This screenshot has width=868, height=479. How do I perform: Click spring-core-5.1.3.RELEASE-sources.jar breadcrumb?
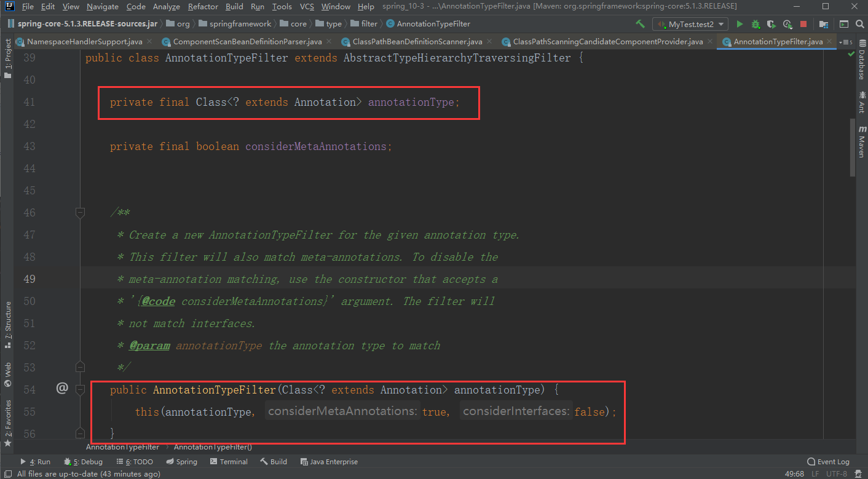click(82, 24)
